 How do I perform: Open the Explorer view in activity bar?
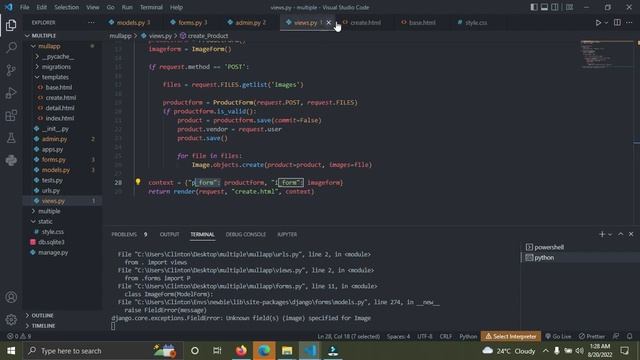coord(11,25)
